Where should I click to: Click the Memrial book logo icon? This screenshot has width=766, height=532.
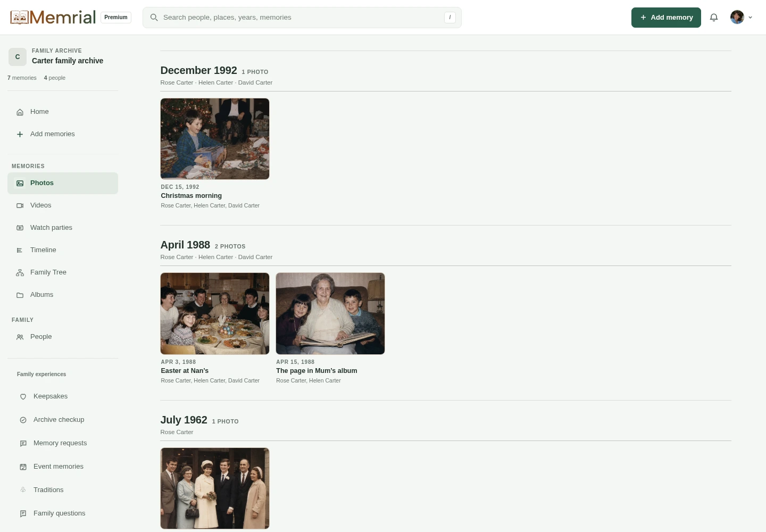click(x=19, y=18)
